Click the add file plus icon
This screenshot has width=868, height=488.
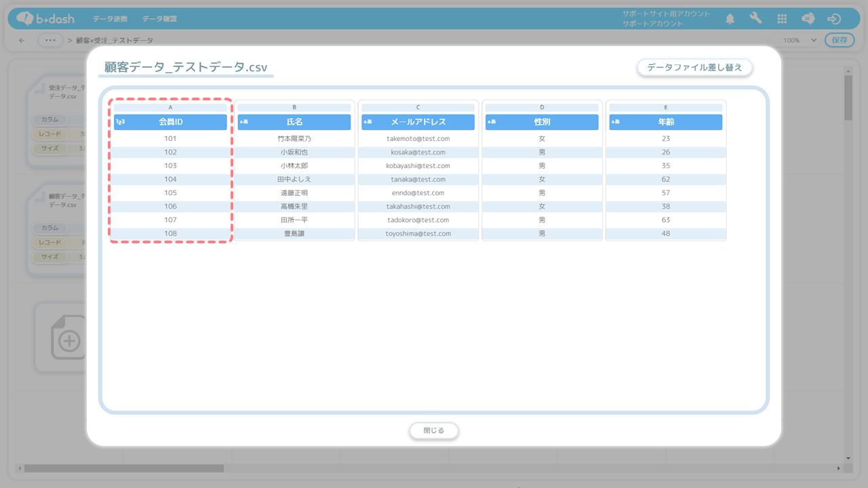click(x=68, y=340)
